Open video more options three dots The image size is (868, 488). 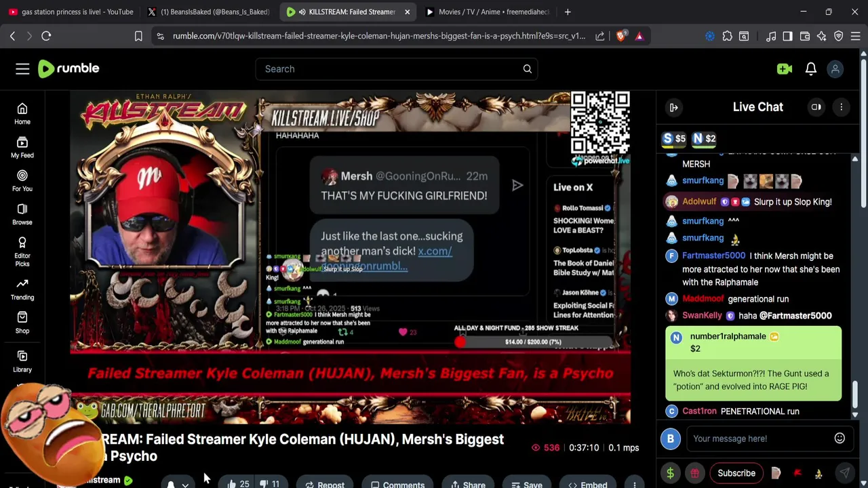634,484
